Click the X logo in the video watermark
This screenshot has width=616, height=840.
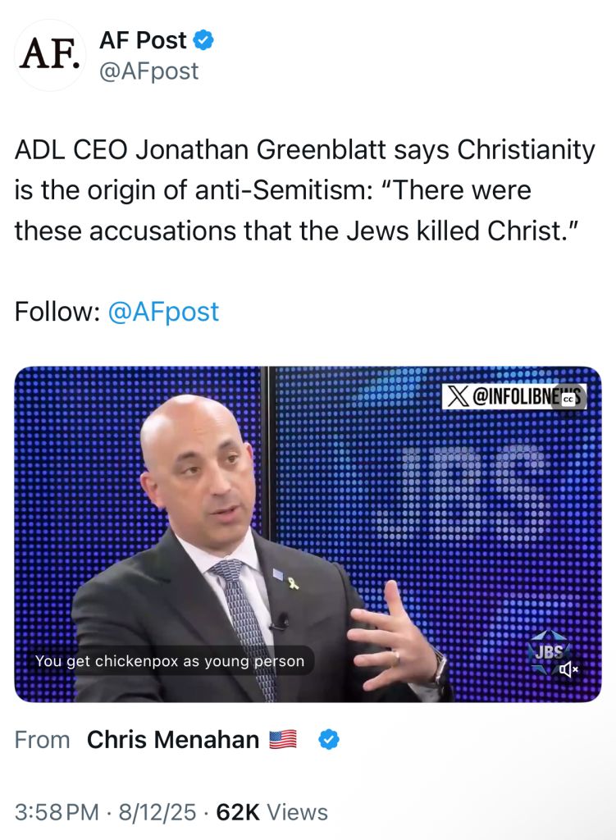tap(458, 396)
